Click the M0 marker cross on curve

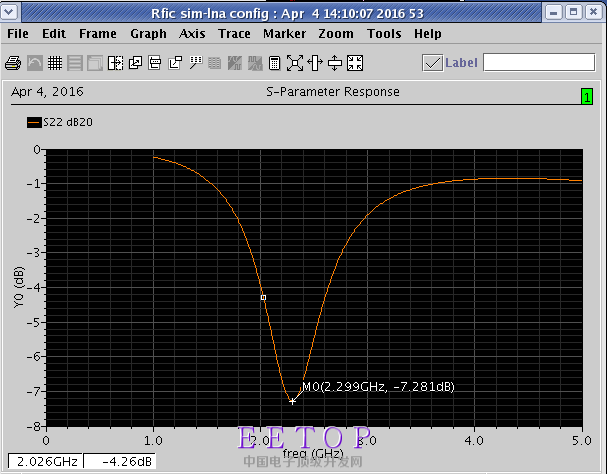pyautogui.click(x=293, y=401)
